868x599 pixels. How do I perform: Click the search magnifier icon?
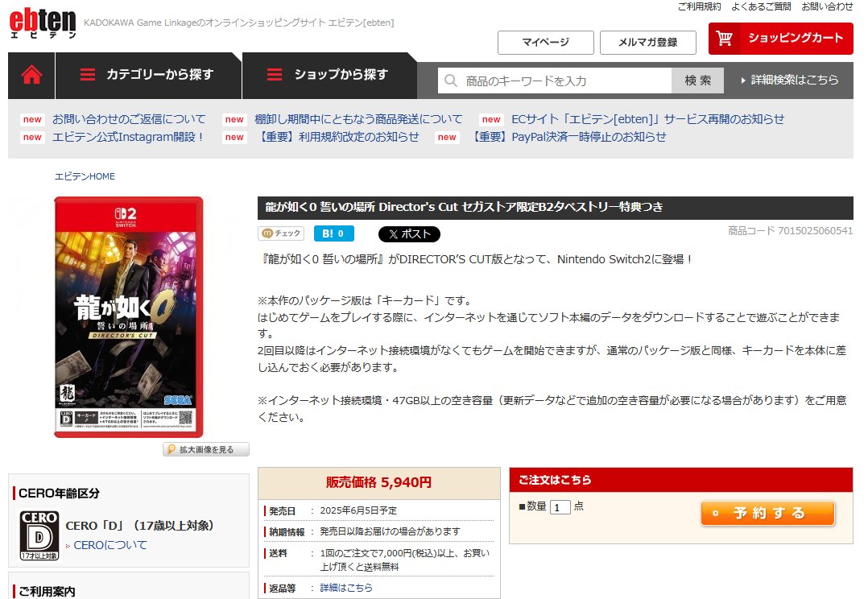click(451, 81)
